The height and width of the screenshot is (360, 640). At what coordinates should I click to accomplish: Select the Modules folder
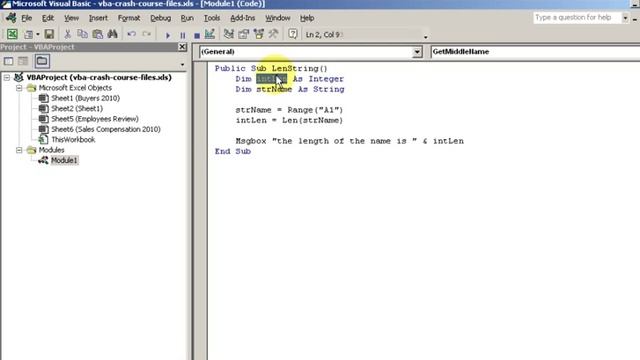point(51,150)
